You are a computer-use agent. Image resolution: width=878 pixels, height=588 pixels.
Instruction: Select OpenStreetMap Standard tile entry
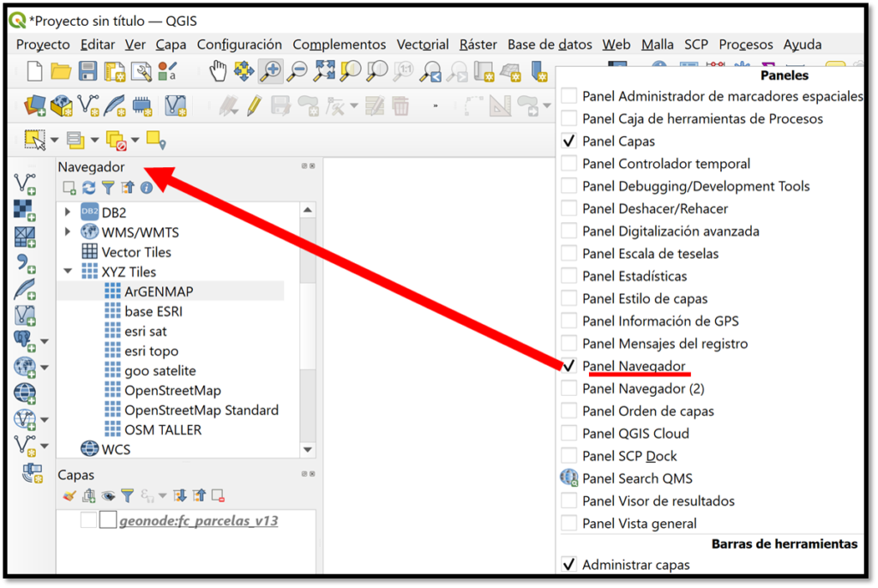point(201,410)
